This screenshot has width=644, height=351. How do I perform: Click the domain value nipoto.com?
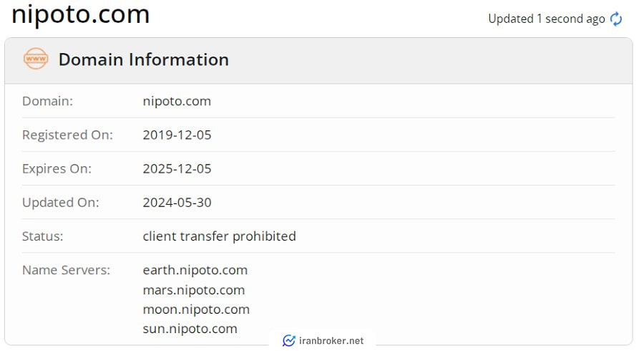[x=177, y=101]
